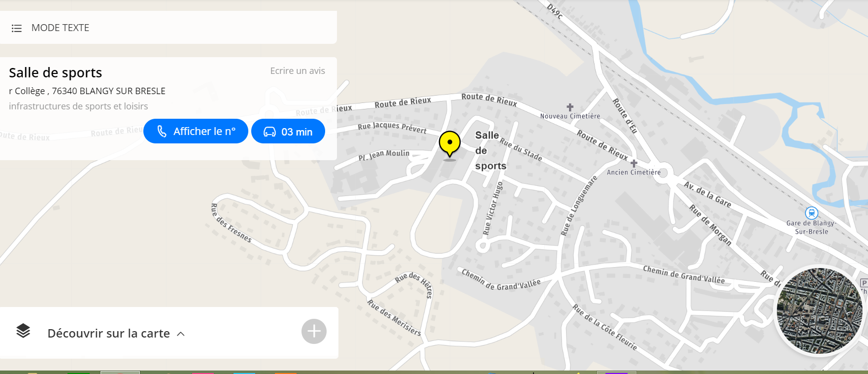Click the car icon for 03 min route
This screenshot has width=868, height=374.
coord(269,132)
